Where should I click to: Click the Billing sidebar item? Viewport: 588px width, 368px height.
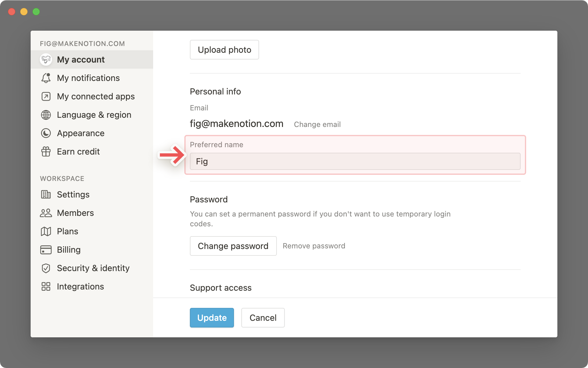click(69, 249)
